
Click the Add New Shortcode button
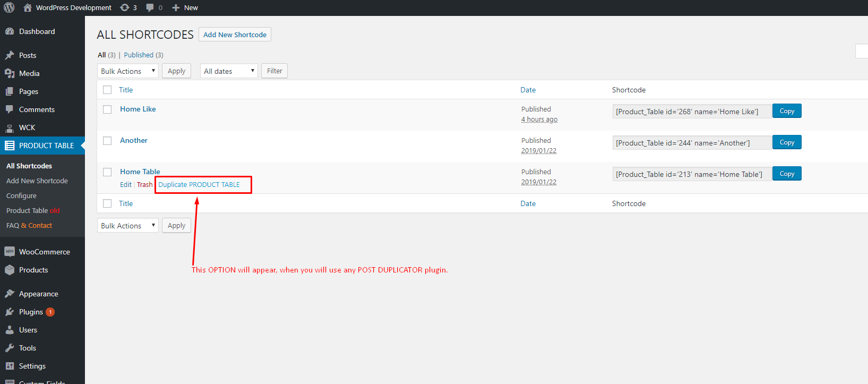tap(235, 35)
